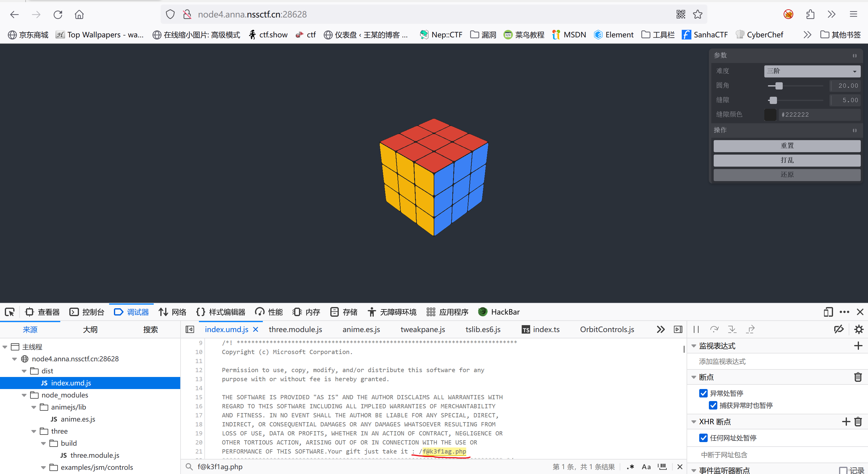This screenshot has height=474, width=868.
Task: Bookmark page with the star icon
Action: pyautogui.click(x=697, y=14)
